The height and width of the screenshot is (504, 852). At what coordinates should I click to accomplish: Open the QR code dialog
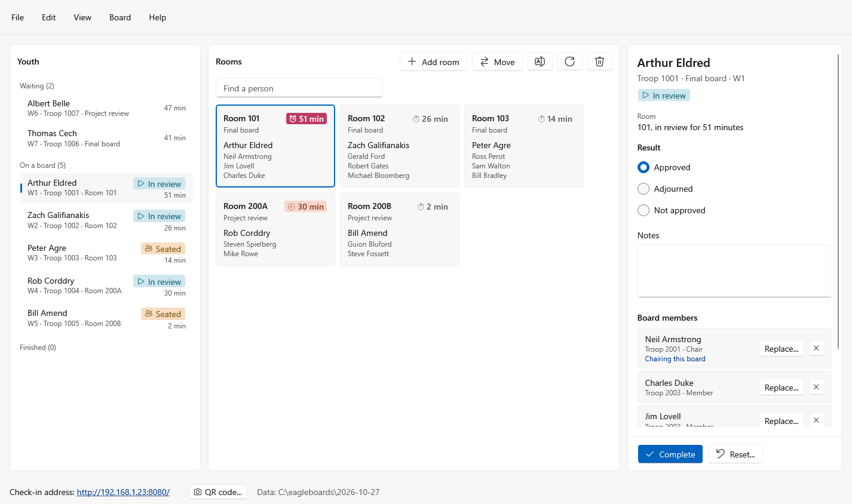tap(218, 492)
